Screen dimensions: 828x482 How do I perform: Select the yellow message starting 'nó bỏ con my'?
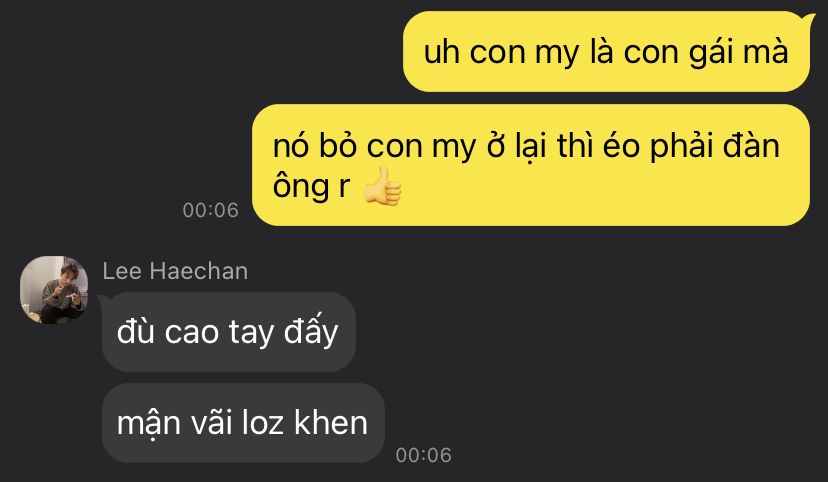pyautogui.click(x=531, y=165)
